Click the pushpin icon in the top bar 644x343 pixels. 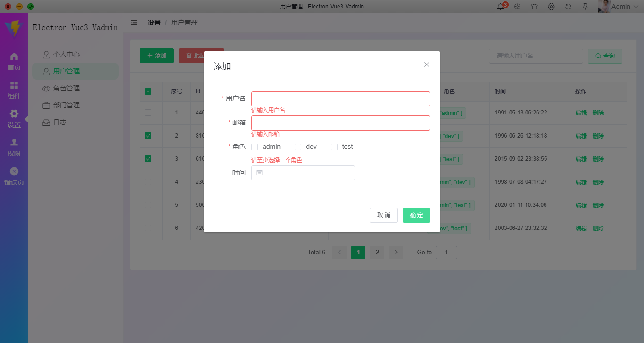pyautogui.click(x=585, y=6)
